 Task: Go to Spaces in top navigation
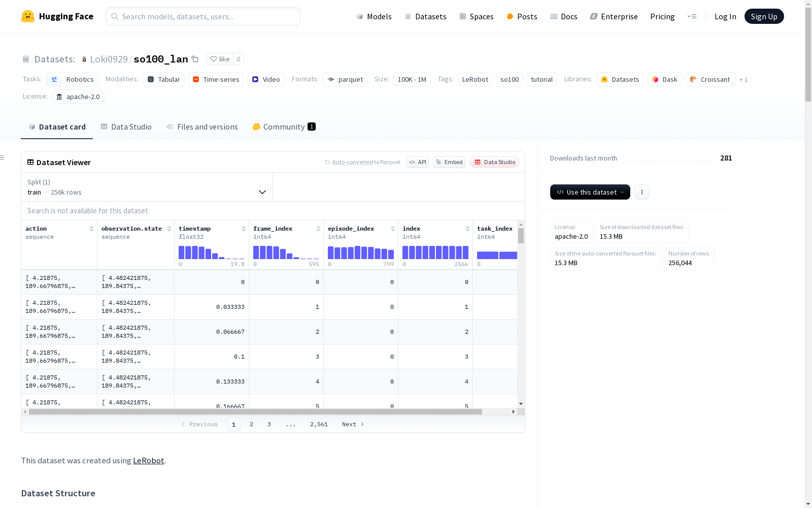[477, 16]
